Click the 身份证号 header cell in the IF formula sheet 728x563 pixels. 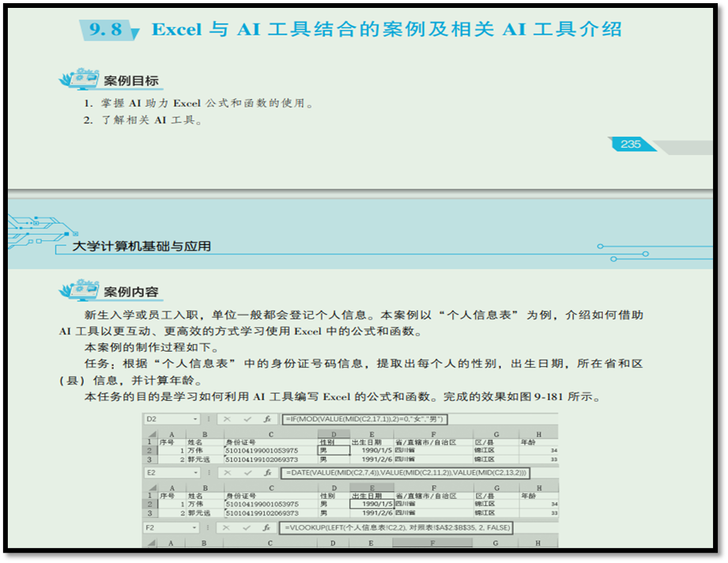240,442
